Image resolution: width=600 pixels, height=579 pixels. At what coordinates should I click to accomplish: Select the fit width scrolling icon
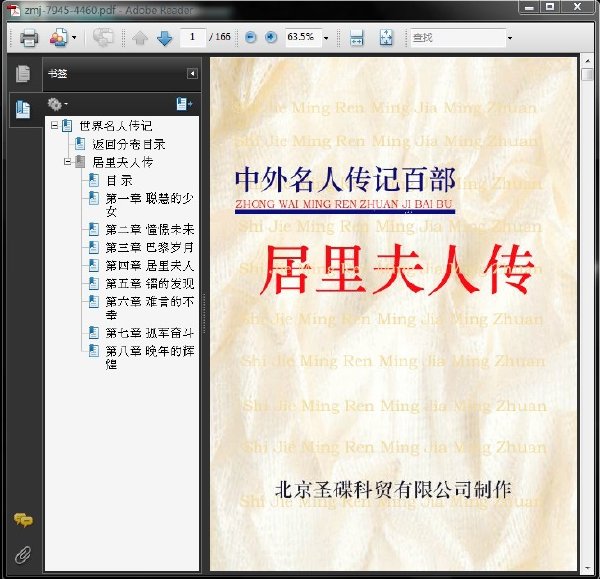pos(356,38)
